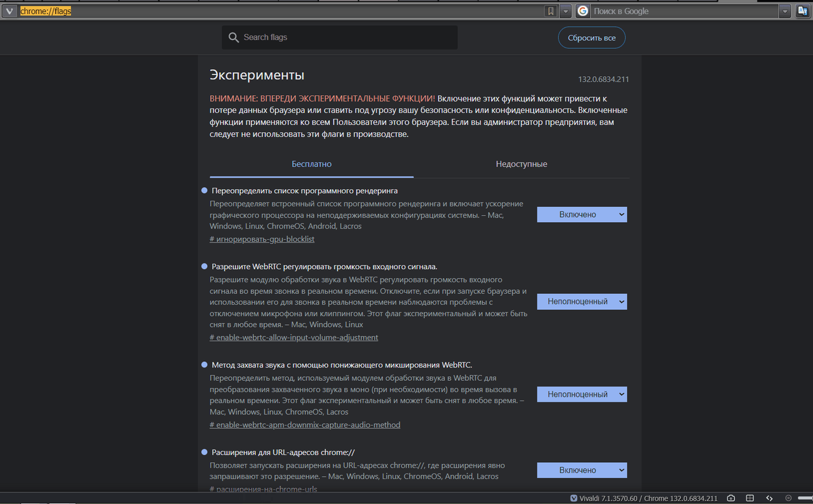Click the 'Расширения для URL-адресов chrome://' title
The width and height of the screenshot is (813, 504).
coord(283,452)
